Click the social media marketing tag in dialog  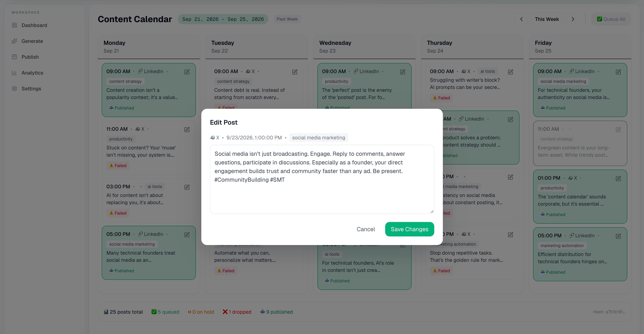tap(318, 137)
